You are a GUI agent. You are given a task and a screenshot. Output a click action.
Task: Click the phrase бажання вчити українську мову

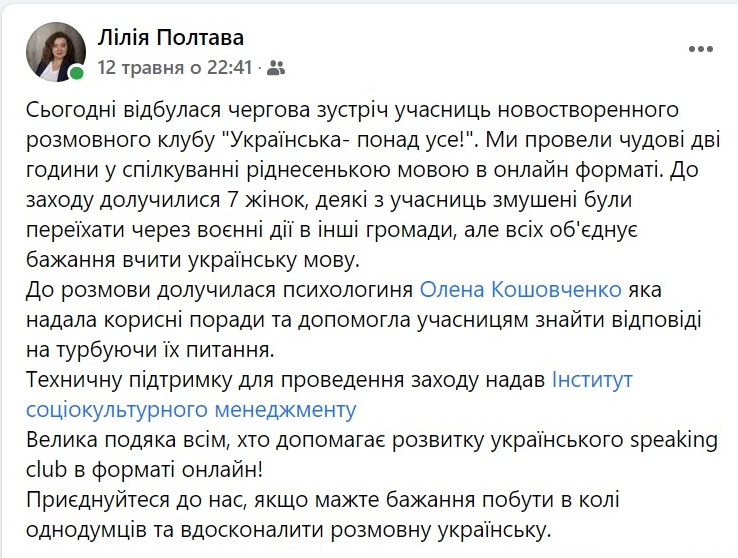pos(193,260)
